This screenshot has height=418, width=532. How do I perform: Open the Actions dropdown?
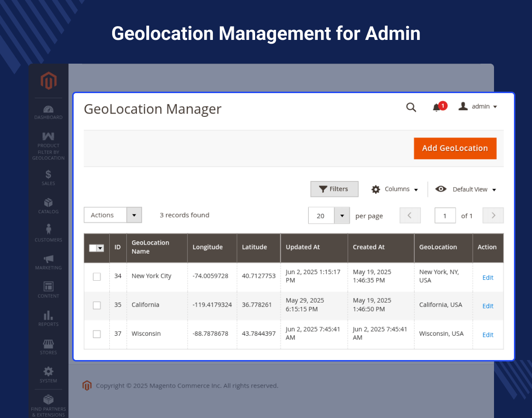coord(113,215)
